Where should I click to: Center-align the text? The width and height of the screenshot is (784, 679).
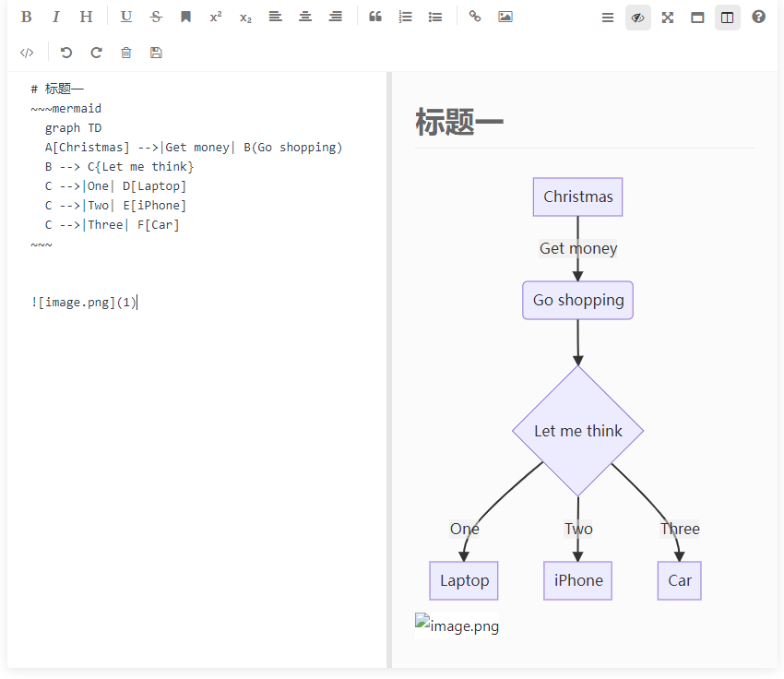click(305, 17)
